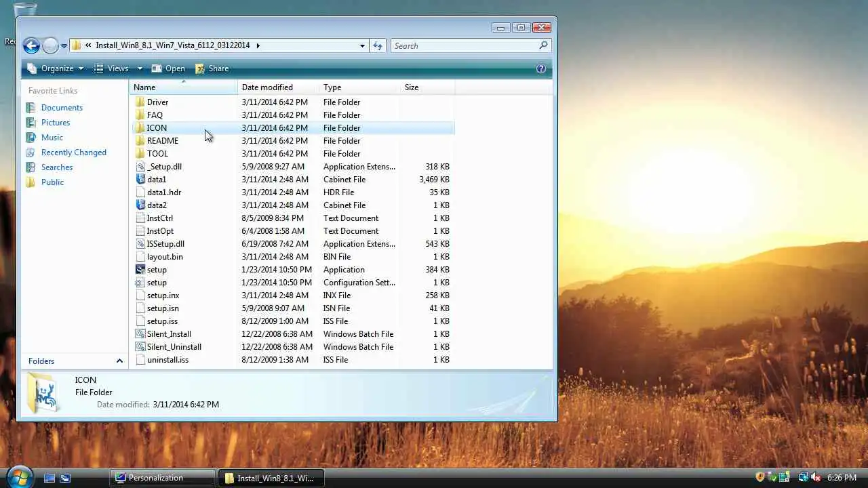Sort by Date modified column header
868x488 pixels.
tap(278, 87)
